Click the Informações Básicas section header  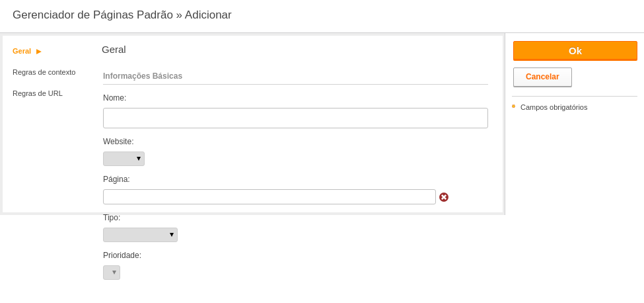[x=143, y=76]
